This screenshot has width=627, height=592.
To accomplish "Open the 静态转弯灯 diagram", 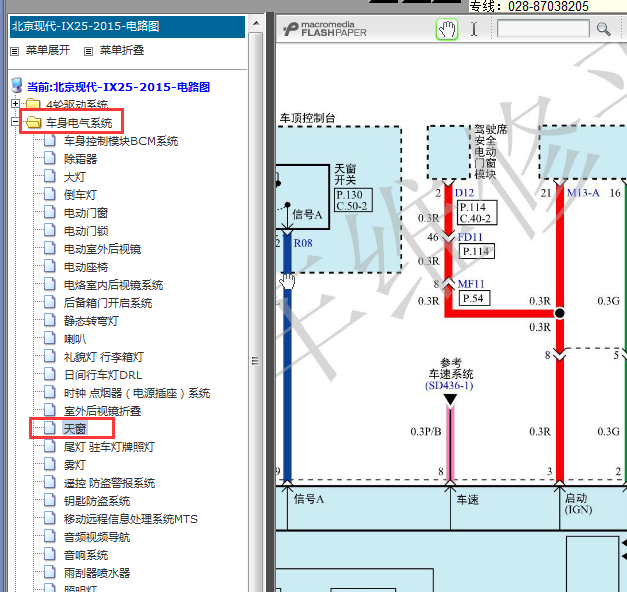I will click(x=91, y=321).
